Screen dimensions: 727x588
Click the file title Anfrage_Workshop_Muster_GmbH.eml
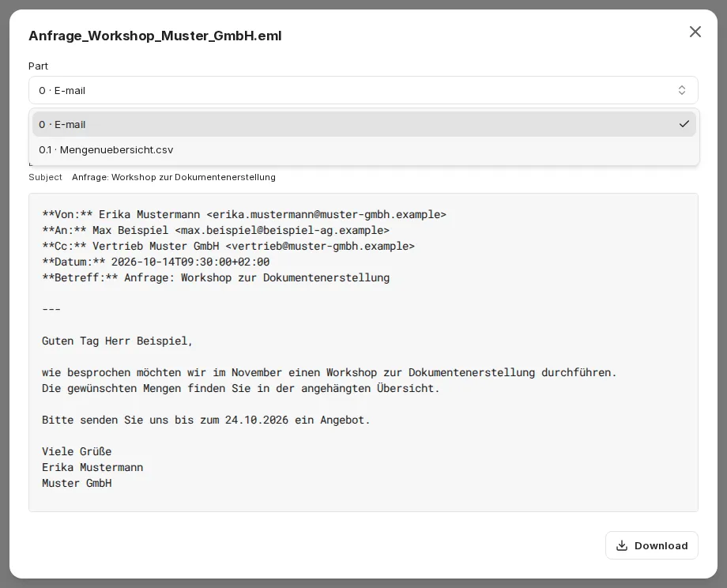tap(155, 36)
